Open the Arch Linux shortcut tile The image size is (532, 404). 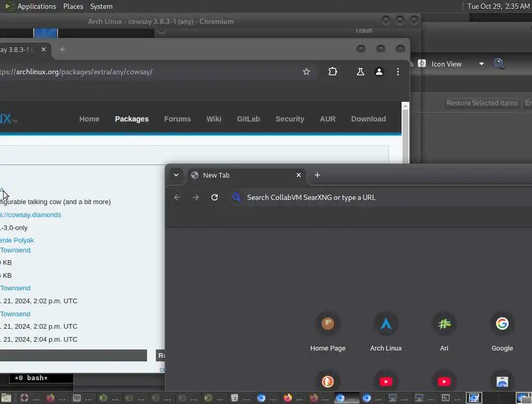tap(386, 332)
